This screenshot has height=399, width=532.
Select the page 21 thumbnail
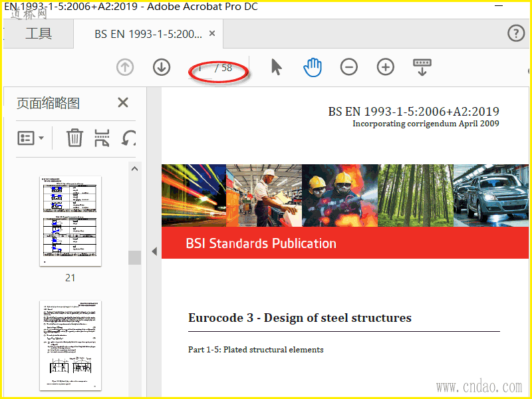click(x=70, y=221)
